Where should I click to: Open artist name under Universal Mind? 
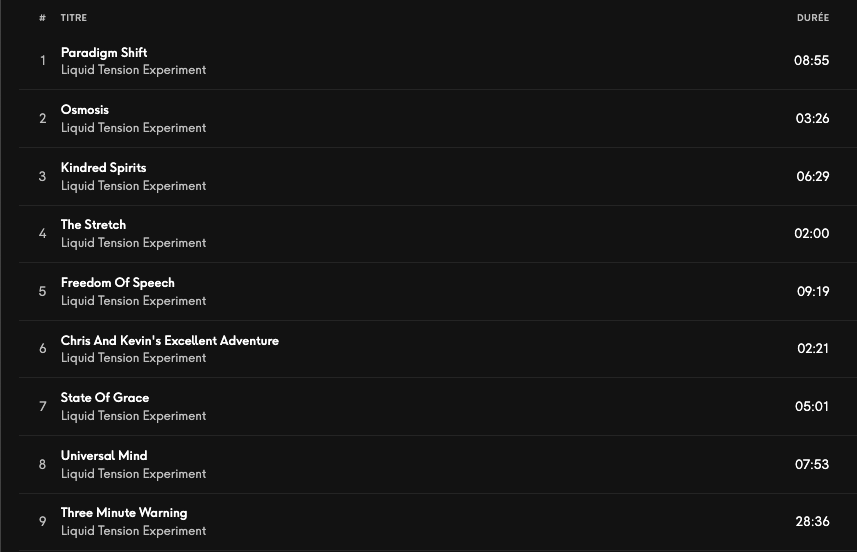click(133, 474)
